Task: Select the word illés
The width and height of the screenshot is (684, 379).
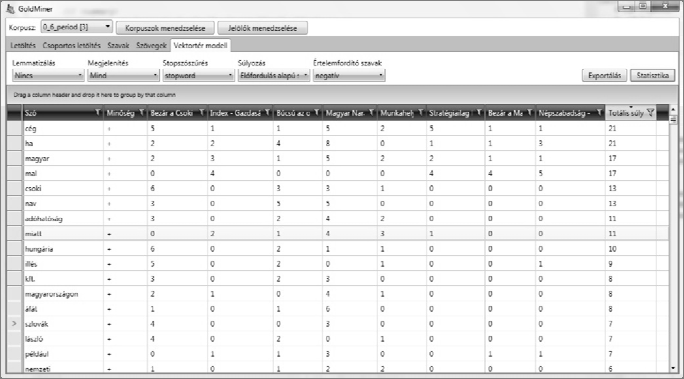Action: pyautogui.click(x=31, y=264)
